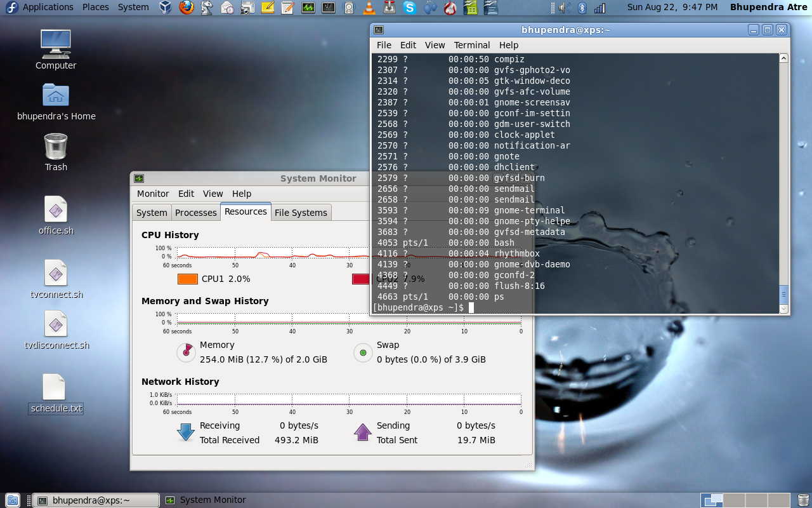Image resolution: width=812 pixels, height=508 pixels.
Task: Open the notepad text editor launcher
Action: [x=288, y=8]
